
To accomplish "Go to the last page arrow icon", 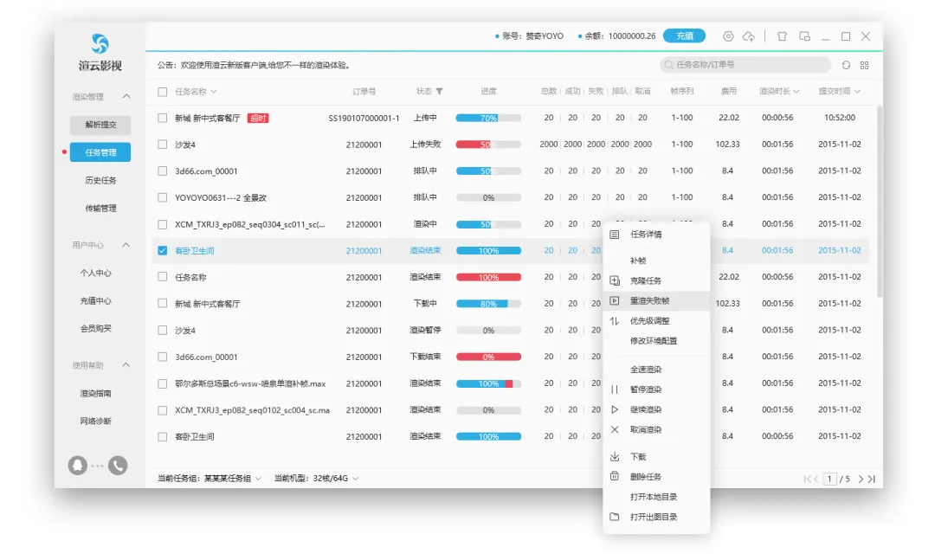I will 871,479.
